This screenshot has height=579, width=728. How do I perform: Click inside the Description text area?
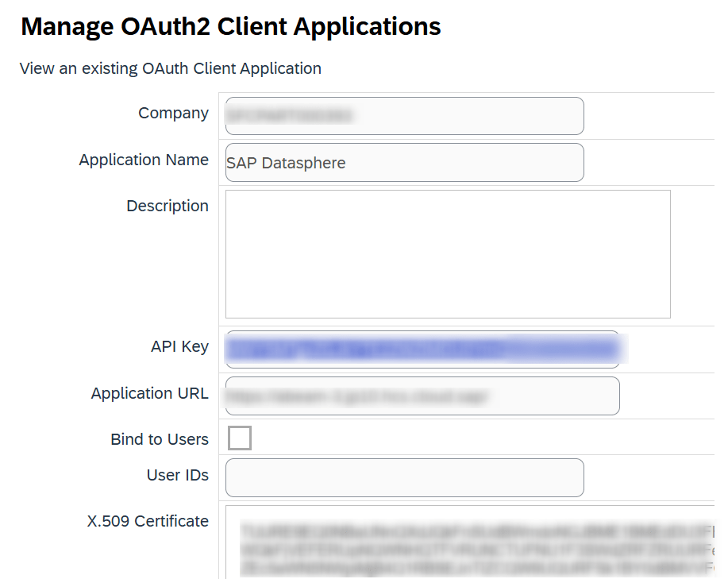point(448,254)
